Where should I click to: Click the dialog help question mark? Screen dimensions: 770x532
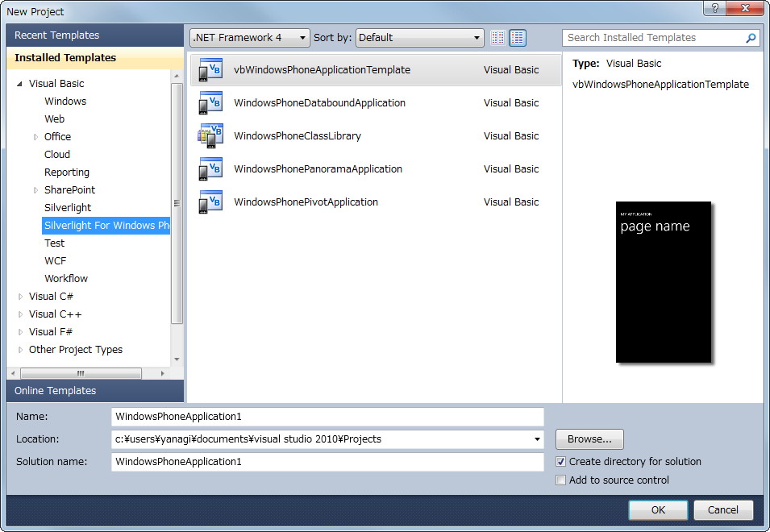pyautogui.click(x=716, y=9)
